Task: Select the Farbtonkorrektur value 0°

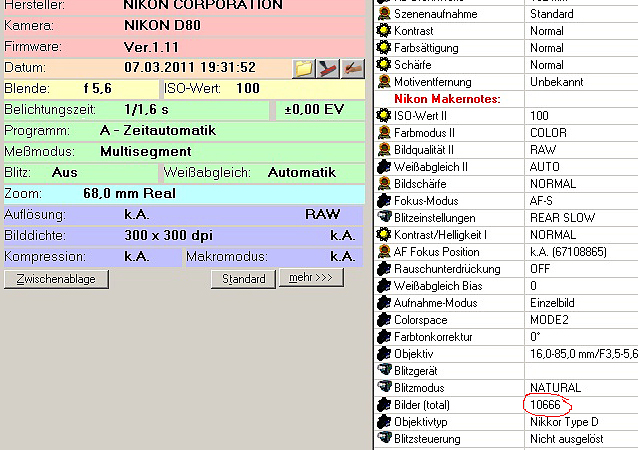Action: 535,337
